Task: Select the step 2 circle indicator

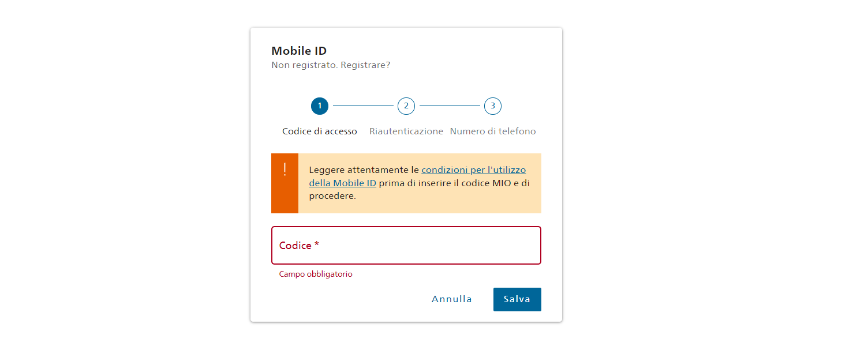Action: tap(406, 106)
